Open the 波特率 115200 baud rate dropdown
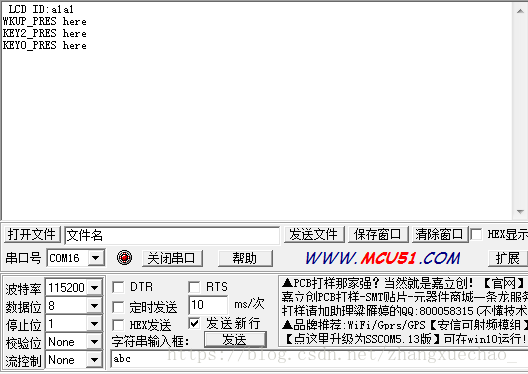This screenshot has height=374, width=528. (95, 288)
